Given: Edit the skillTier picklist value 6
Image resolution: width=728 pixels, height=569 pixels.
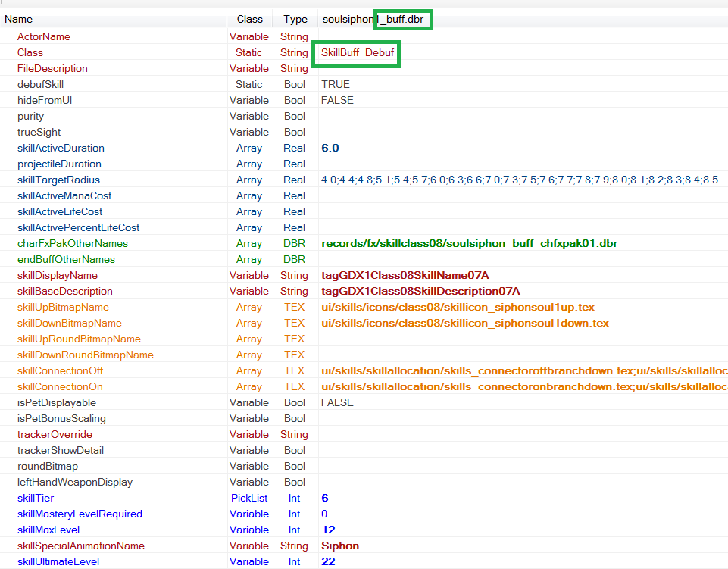Looking at the screenshot, I should point(325,498).
